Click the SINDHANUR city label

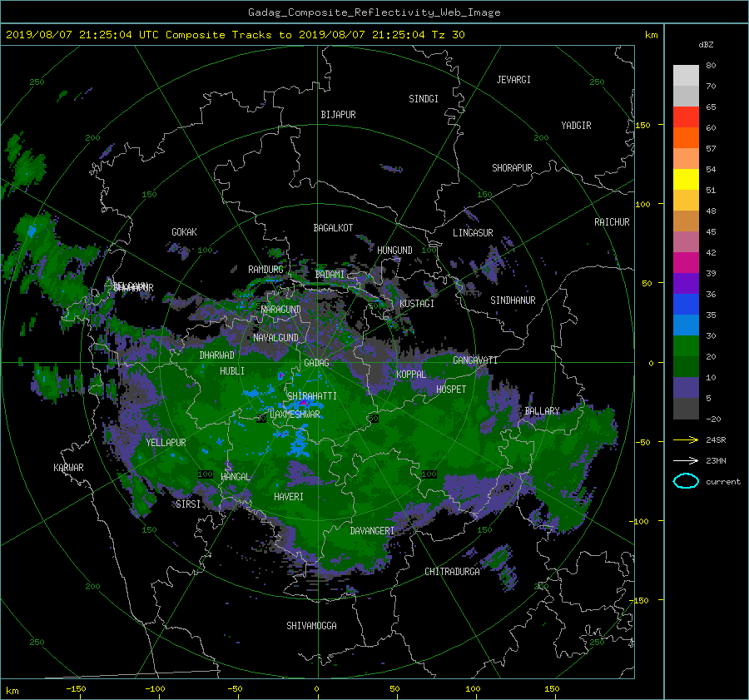(x=513, y=300)
